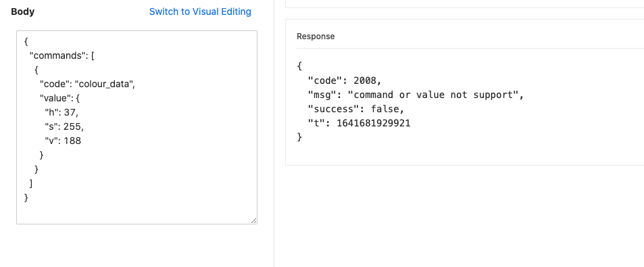This screenshot has height=267, width=644.
Task: Click the final closing brace in body editor
Action: tap(26, 197)
